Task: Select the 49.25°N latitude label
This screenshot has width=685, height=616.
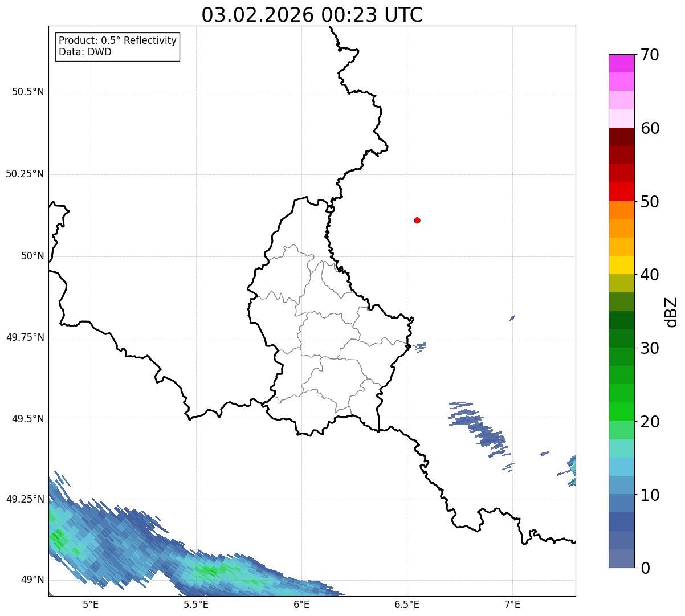Action: point(25,499)
